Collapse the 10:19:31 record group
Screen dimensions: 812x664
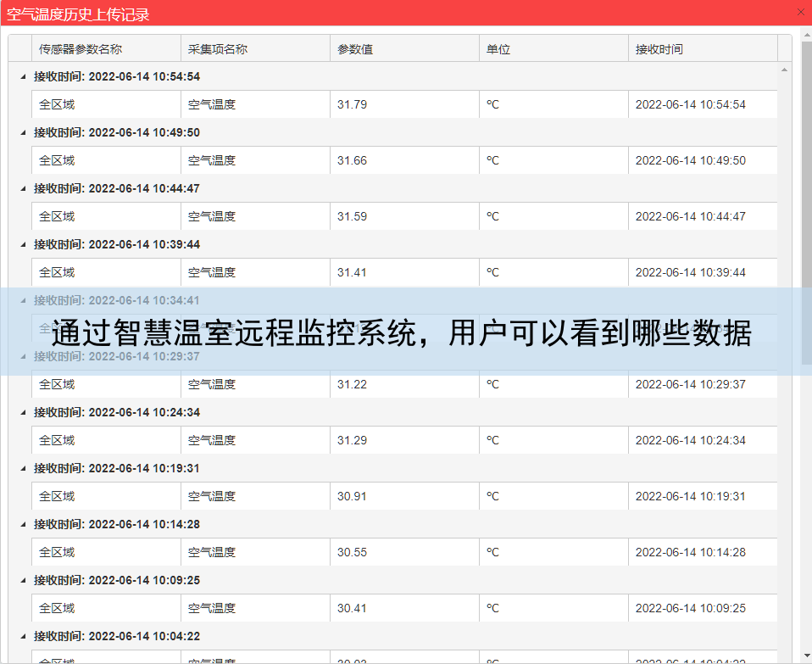tap(23, 468)
